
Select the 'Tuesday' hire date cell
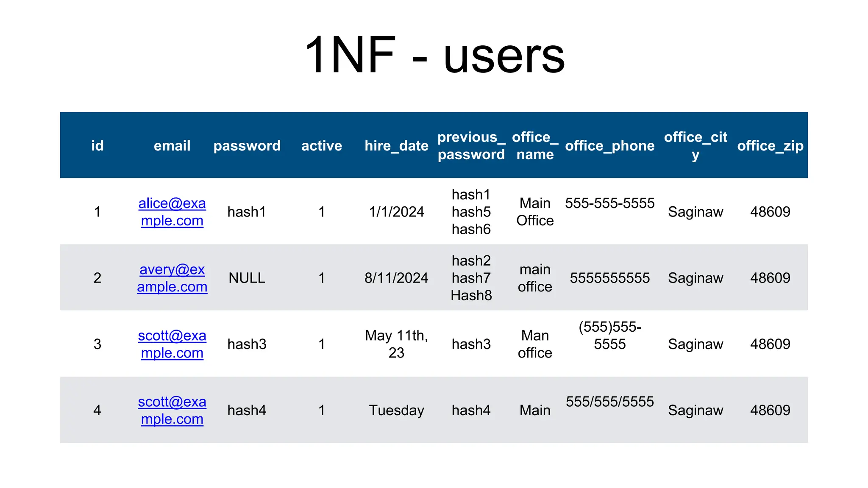pyautogui.click(x=396, y=410)
